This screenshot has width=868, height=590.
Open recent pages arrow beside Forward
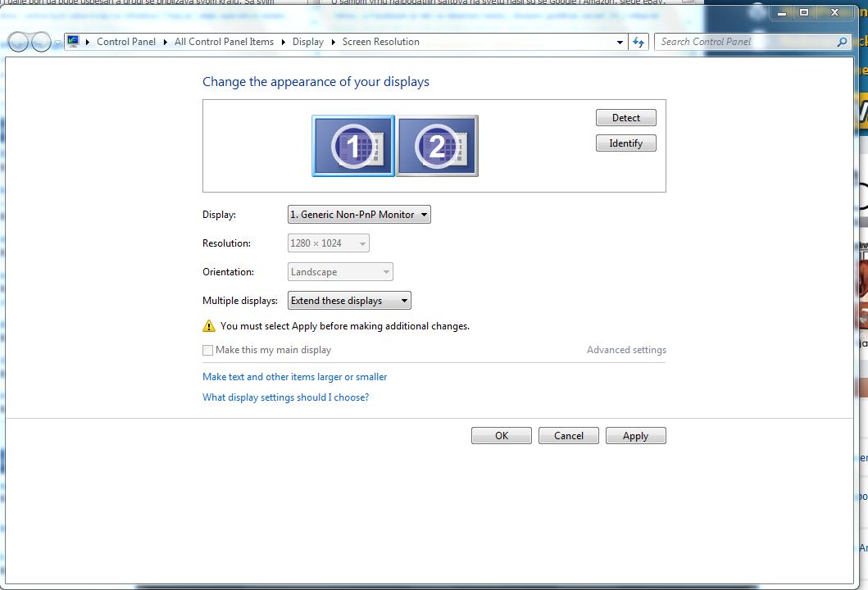pyautogui.click(x=57, y=43)
